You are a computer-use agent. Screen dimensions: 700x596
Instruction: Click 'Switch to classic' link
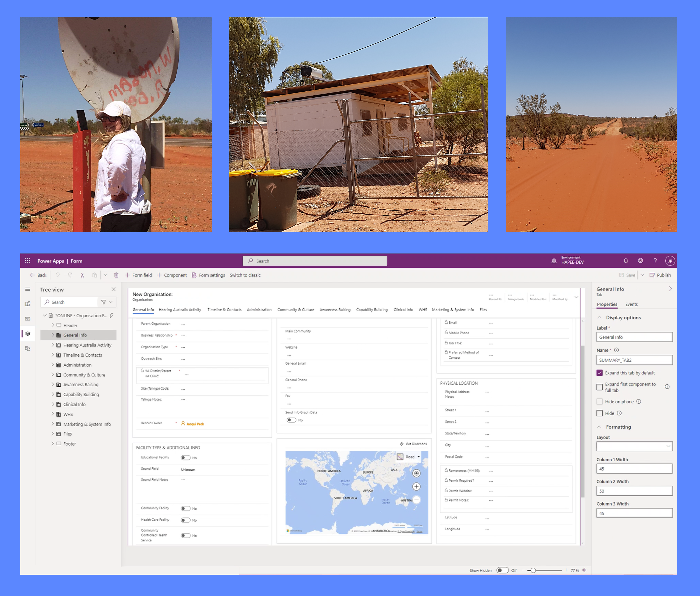coord(245,275)
